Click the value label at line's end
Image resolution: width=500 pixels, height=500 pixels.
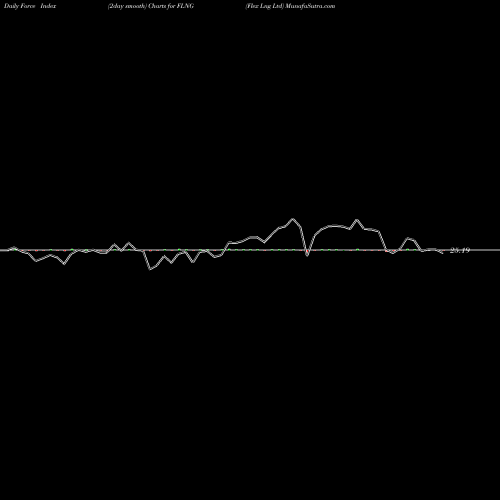tap(460, 250)
